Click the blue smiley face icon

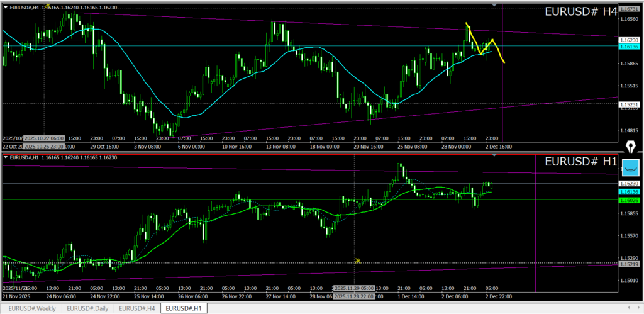(630, 169)
